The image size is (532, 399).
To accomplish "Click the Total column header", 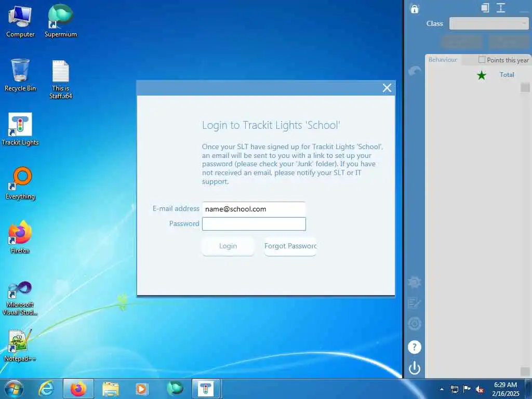I will (507, 75).
